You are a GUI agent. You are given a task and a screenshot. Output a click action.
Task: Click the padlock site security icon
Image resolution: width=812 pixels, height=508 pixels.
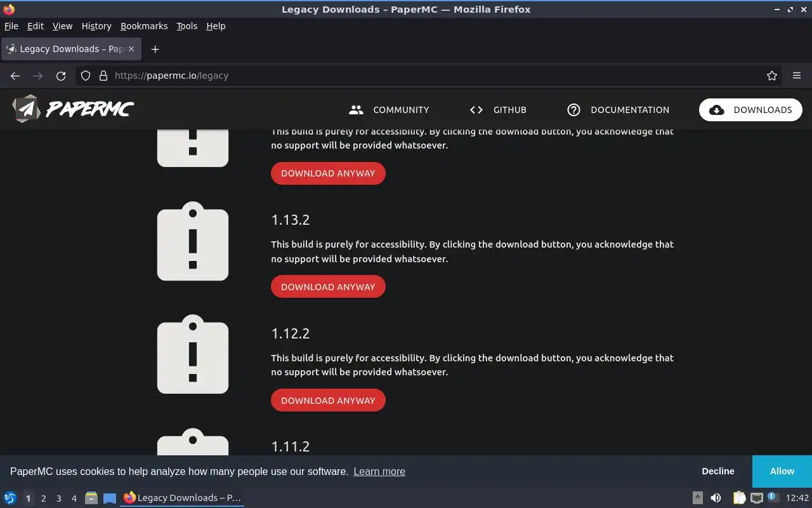[x=103, y=76]
